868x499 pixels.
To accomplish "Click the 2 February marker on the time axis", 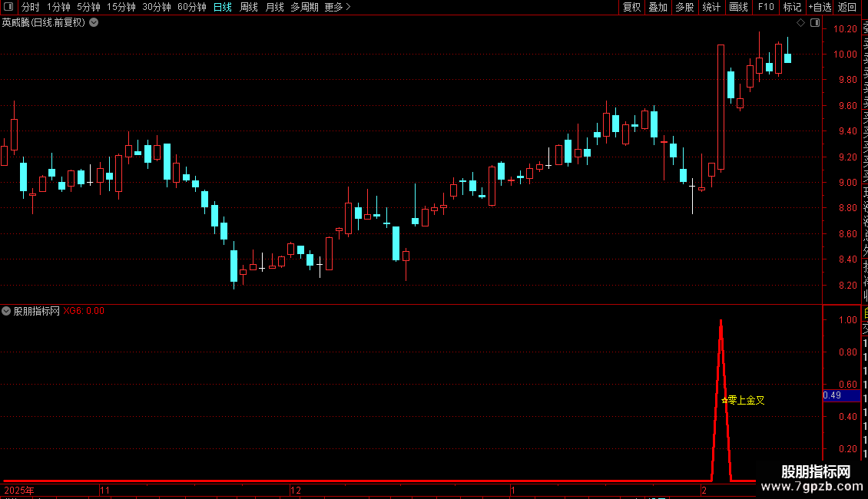I will [x=704, y=490].
